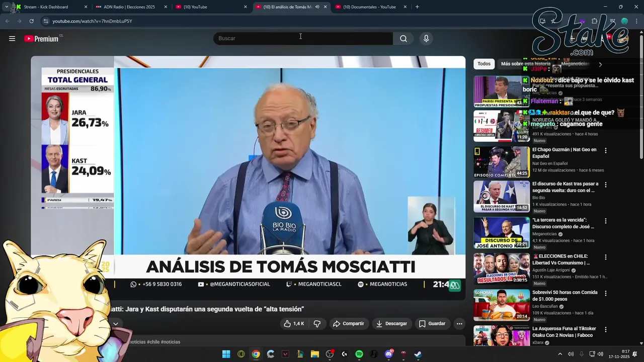Click inside the Buscar search field
The height and width of the screenshot is (362, 644).
click(303, 39)
